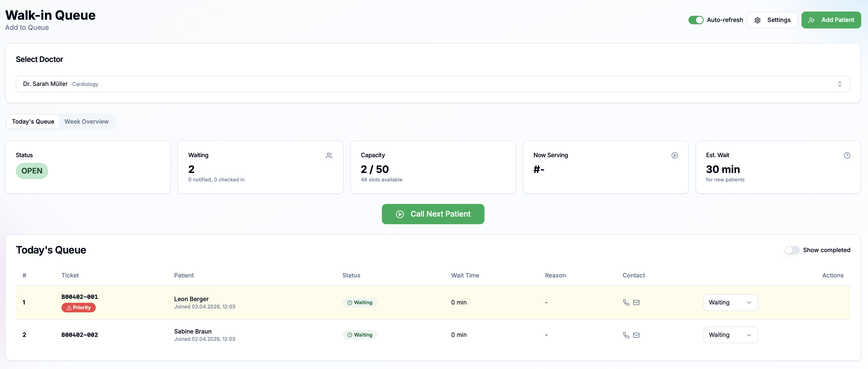Click Waiting status badge for Leon Berger
The height and width of the screenshot is (369, 868).
360,302
